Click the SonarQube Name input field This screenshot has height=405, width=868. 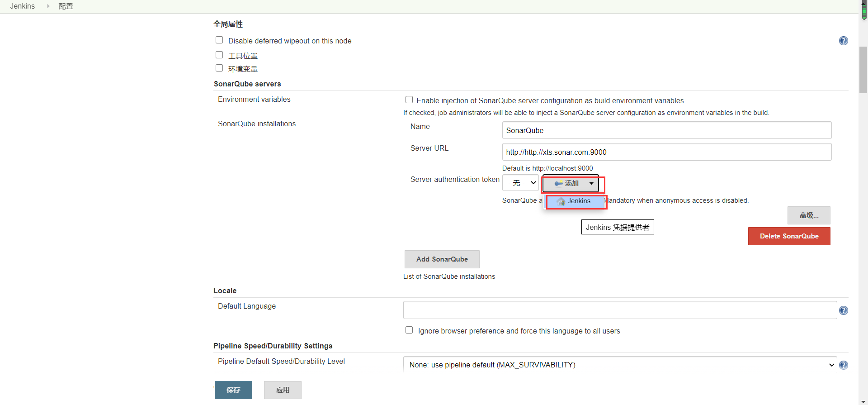tap(667, 130)
